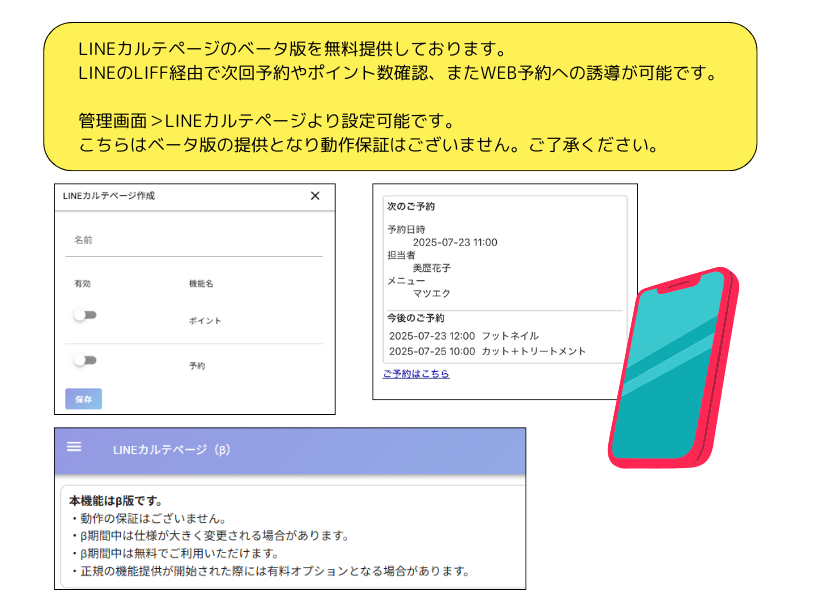Screen dimensions: 819x614
Task: Open the ご予約はこちら link
Action: point(416,374)
